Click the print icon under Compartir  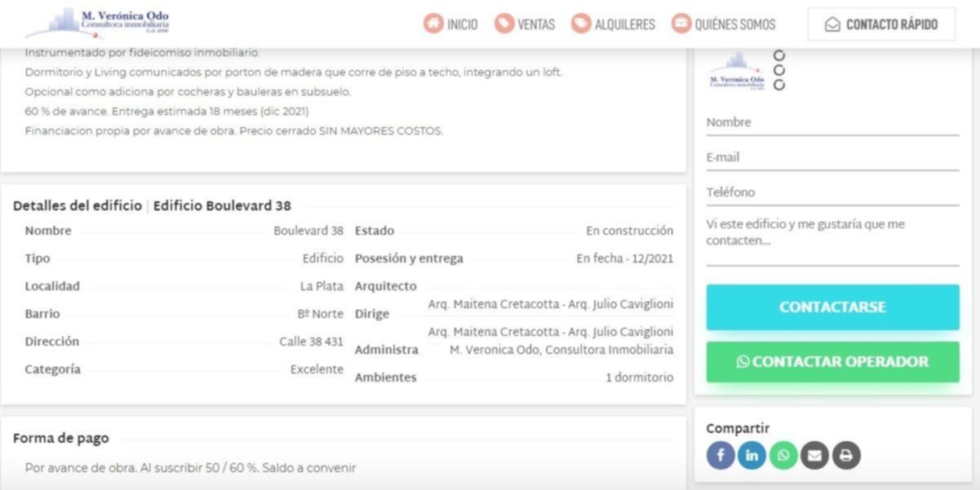click(846, 455)
